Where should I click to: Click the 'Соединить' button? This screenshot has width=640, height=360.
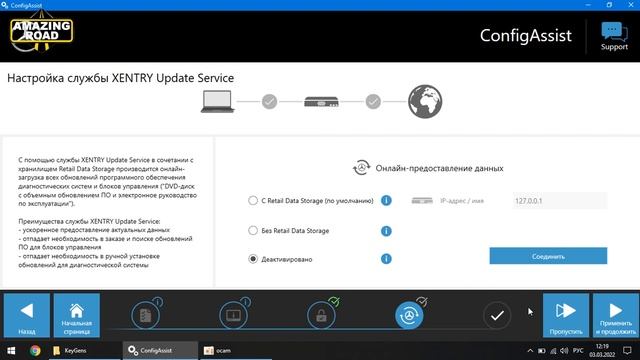pos(548,256)
